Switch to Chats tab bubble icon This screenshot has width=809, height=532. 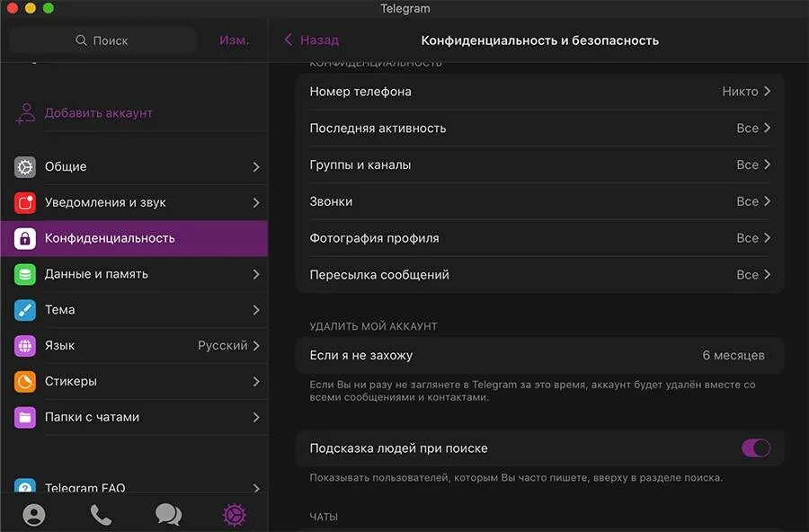(x=168, y=515)
